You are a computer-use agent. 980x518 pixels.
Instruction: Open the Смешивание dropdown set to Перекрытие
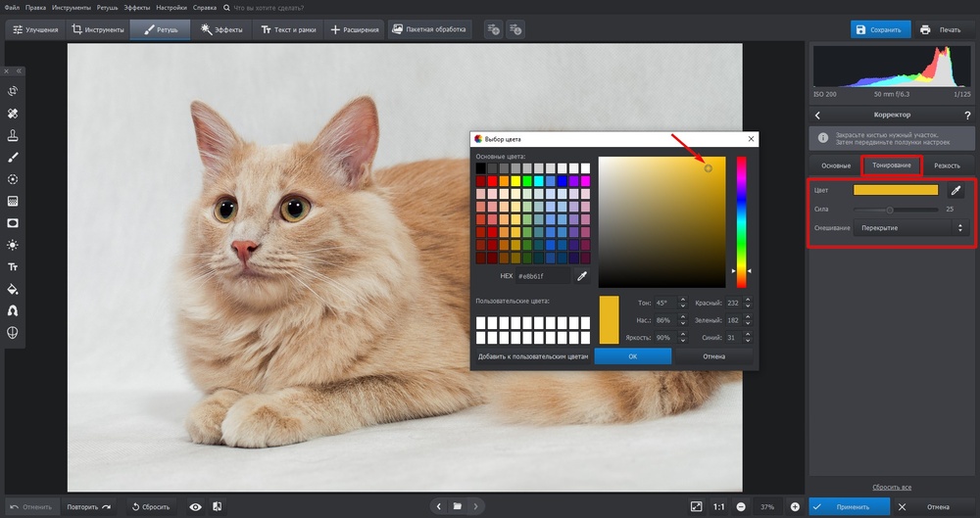(x=909, y=227)
